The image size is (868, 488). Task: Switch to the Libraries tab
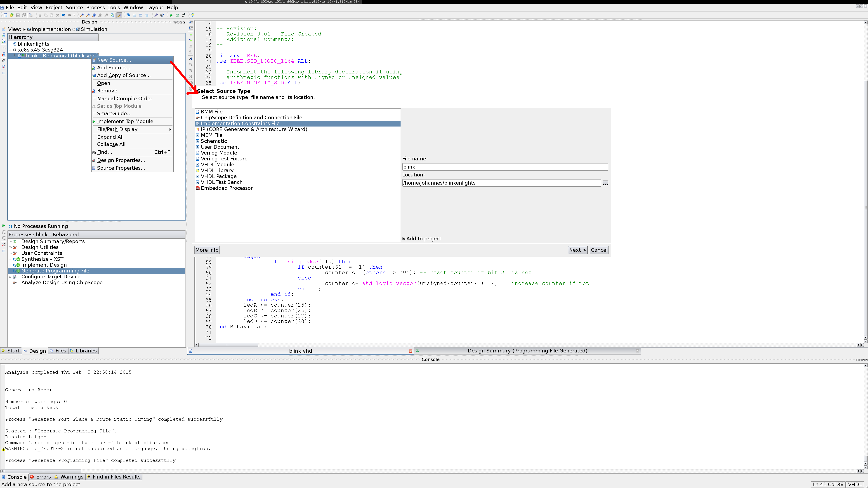click(83, 351)
